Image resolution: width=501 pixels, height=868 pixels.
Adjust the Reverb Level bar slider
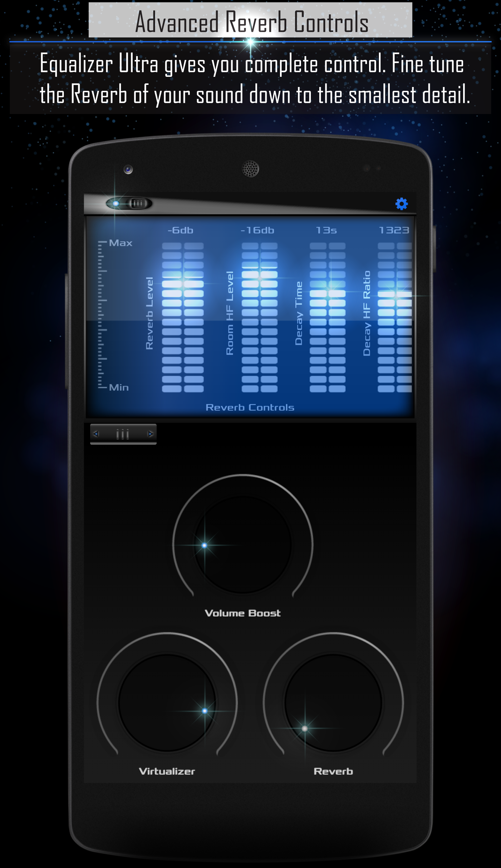[x=183, y=317]
